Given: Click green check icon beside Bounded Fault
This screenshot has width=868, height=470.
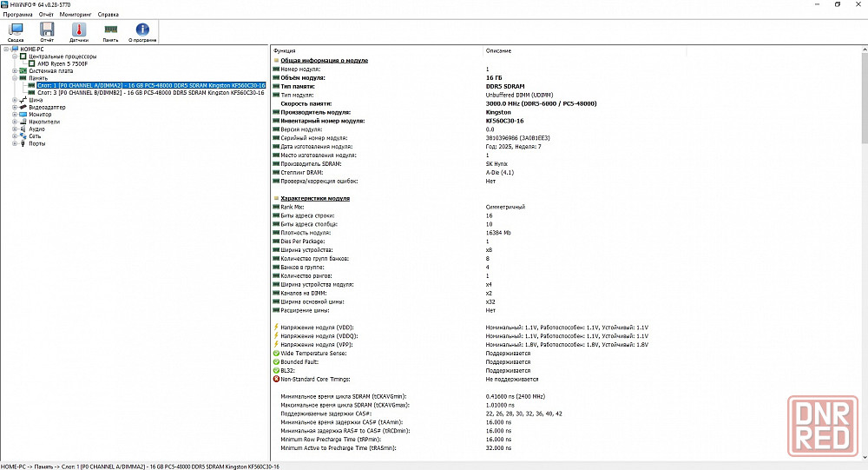Looking at the screenshot, I should (276, 362).
